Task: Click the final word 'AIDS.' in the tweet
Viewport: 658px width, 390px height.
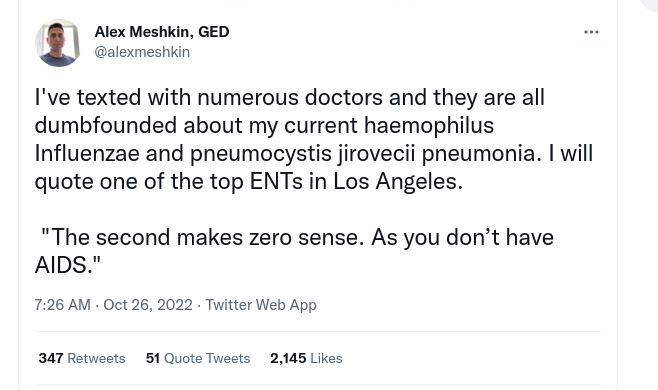Action: point(63,265)
